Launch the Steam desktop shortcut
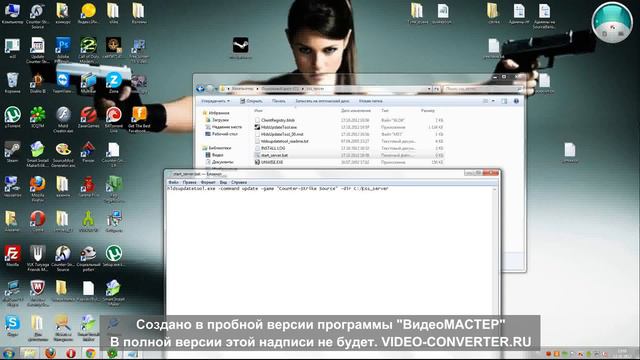The image size is (640, 360). 12,152
